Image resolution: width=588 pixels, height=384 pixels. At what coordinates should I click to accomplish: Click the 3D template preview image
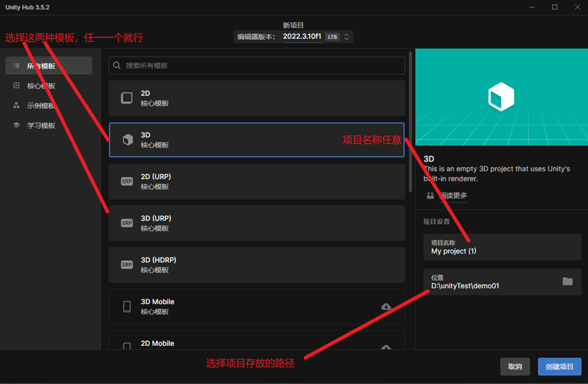pyautogui.click(x=502, y=97)
